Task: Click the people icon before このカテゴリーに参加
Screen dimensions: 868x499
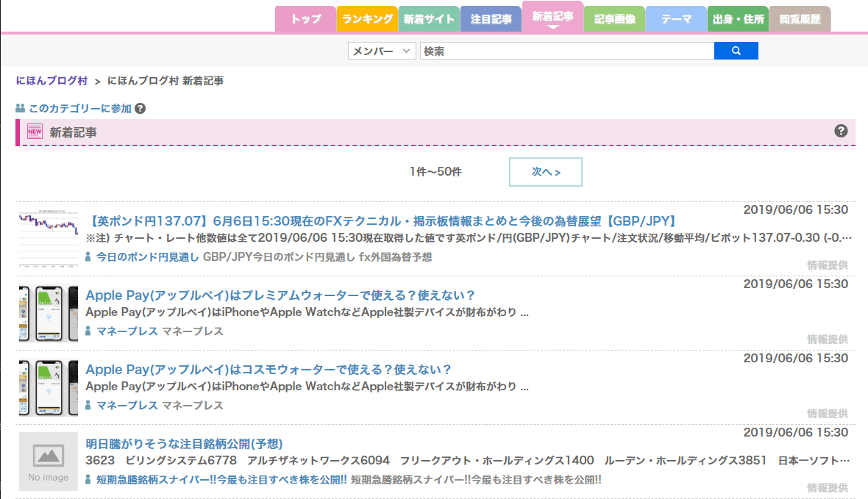Action: point(21,109)
